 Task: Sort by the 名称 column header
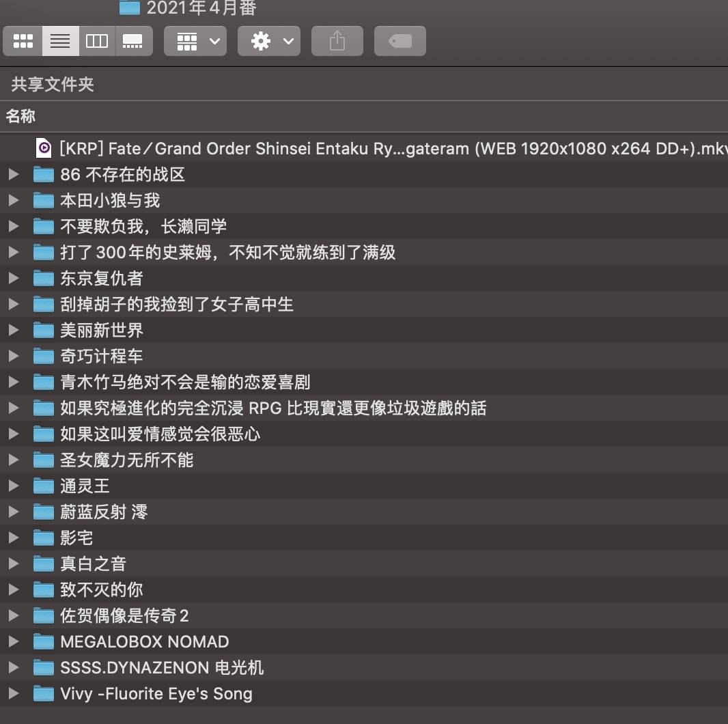point(20,116)
